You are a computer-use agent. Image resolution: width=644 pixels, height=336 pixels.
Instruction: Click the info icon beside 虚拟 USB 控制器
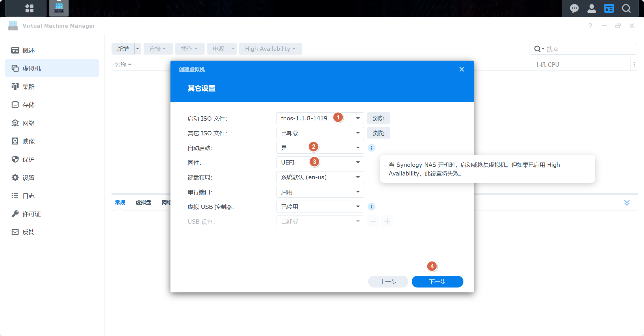(371, 207)
